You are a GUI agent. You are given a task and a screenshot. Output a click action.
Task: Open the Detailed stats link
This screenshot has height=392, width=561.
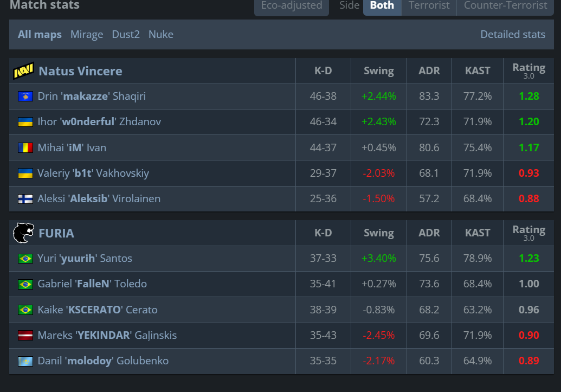(x=513, y=35)
